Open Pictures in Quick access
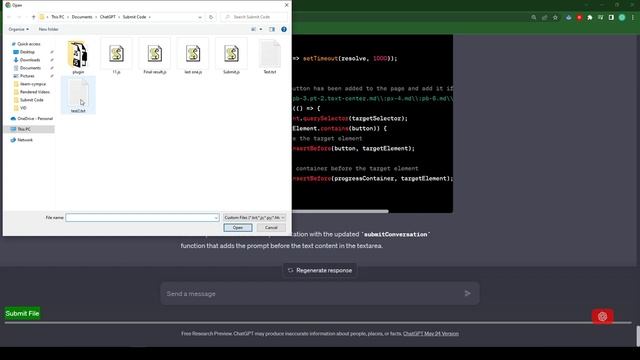This screenshot has height=360, width=640. click(x=27, y=76)
